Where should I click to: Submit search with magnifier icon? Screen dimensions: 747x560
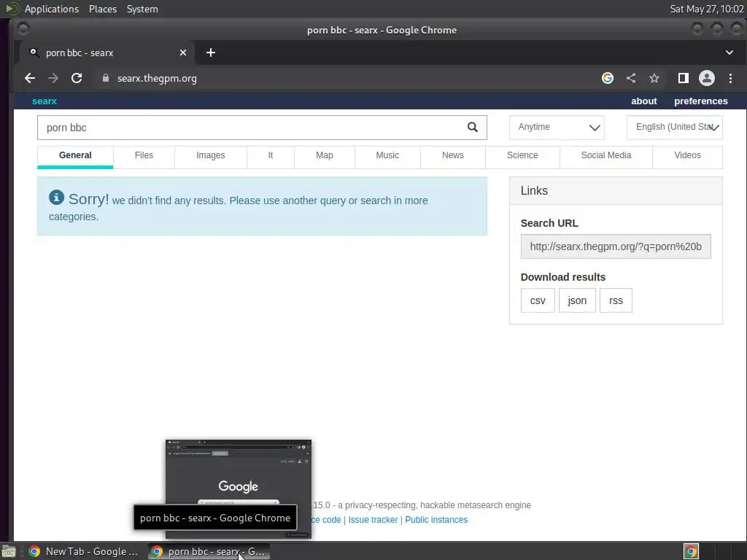coord(472,127)
